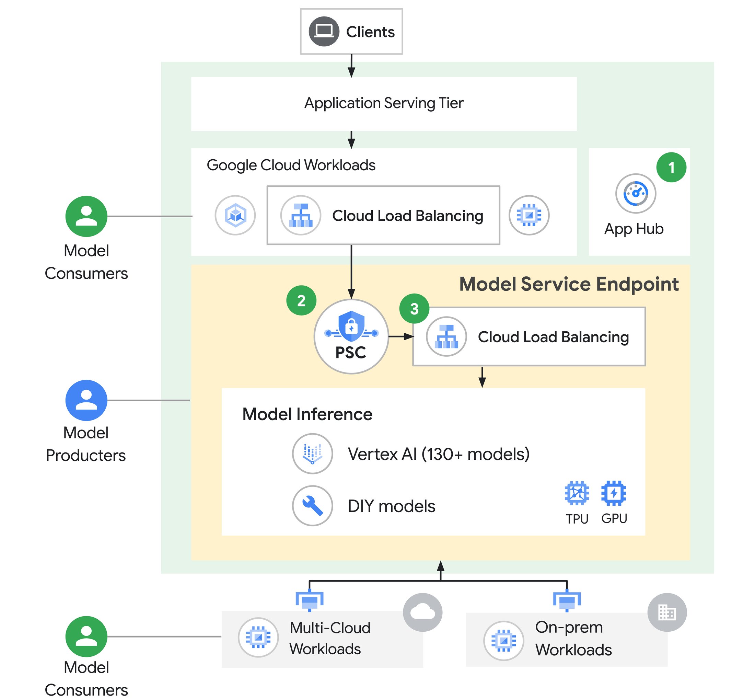
Task: Click the Google Cloud Workloads heading
Action: tap(291, 165)
